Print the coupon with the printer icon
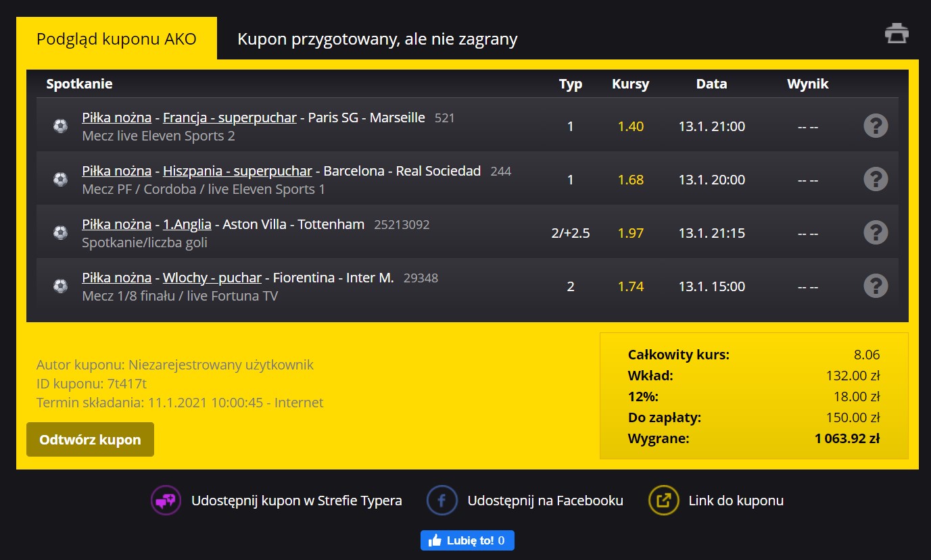 [x=897, y=33]
